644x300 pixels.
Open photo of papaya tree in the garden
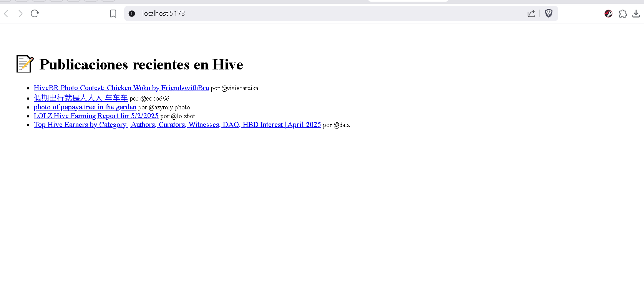(x=85, y=107)
